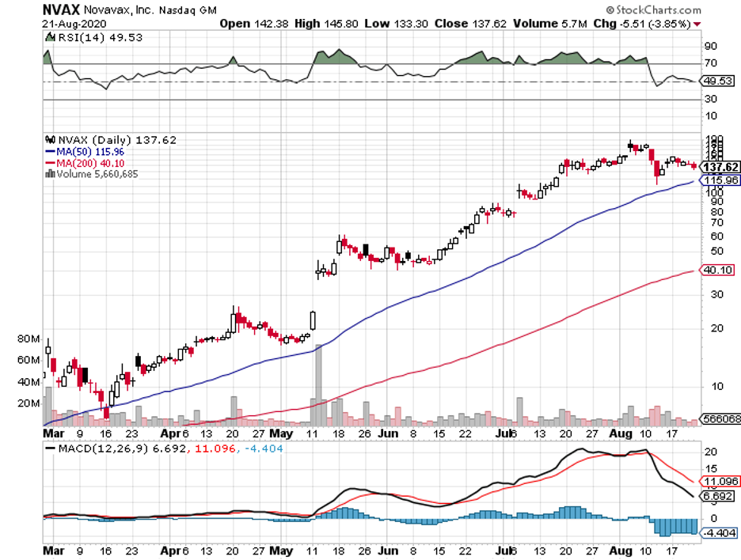
Task: Click the 49.53 RSI value tag
Action: click(718, 81)
